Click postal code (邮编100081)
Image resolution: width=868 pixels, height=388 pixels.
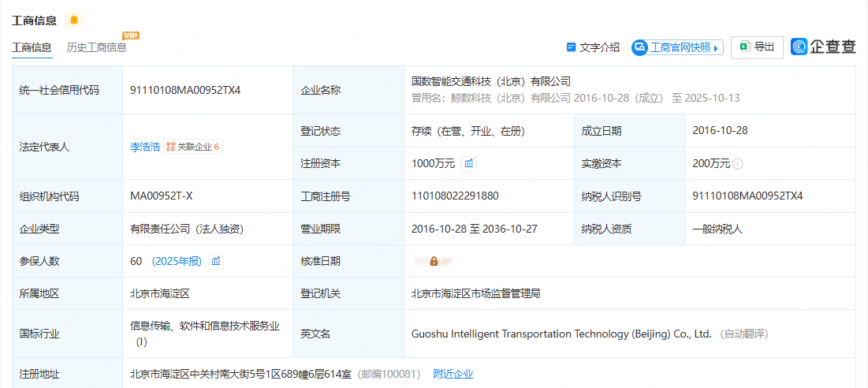tap(389, 374)
